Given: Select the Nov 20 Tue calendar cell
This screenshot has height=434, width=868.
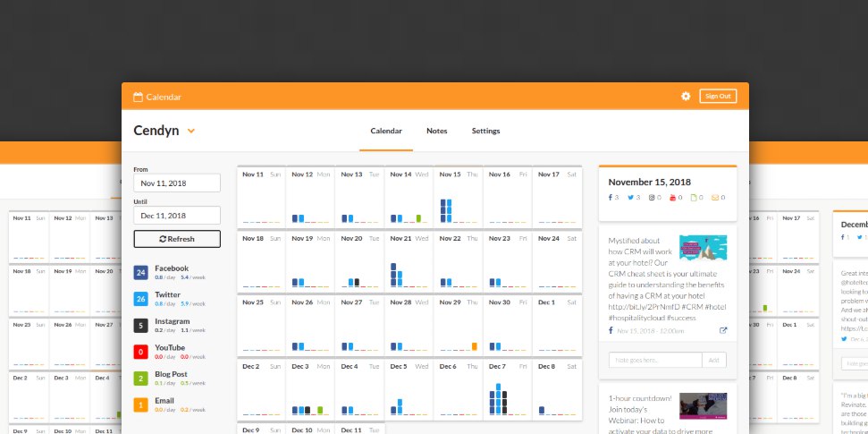Looking at the screenshot, I should tap(360, 261).
